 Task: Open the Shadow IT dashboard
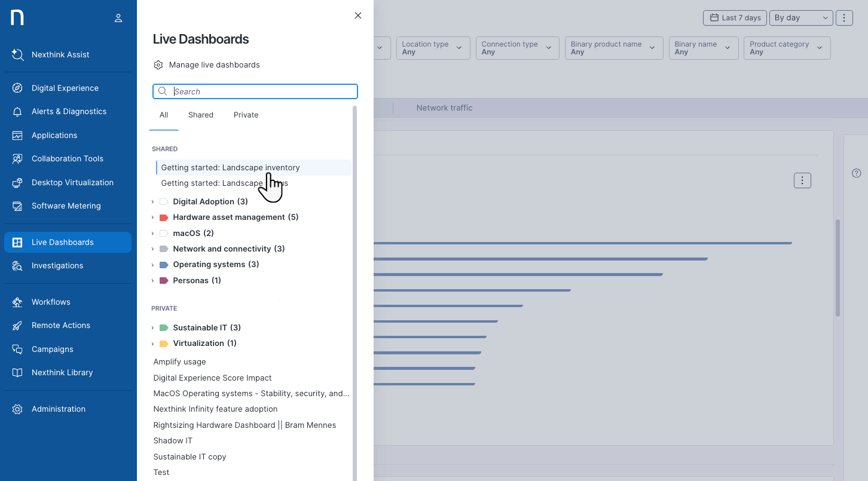(x=173, y=441)
